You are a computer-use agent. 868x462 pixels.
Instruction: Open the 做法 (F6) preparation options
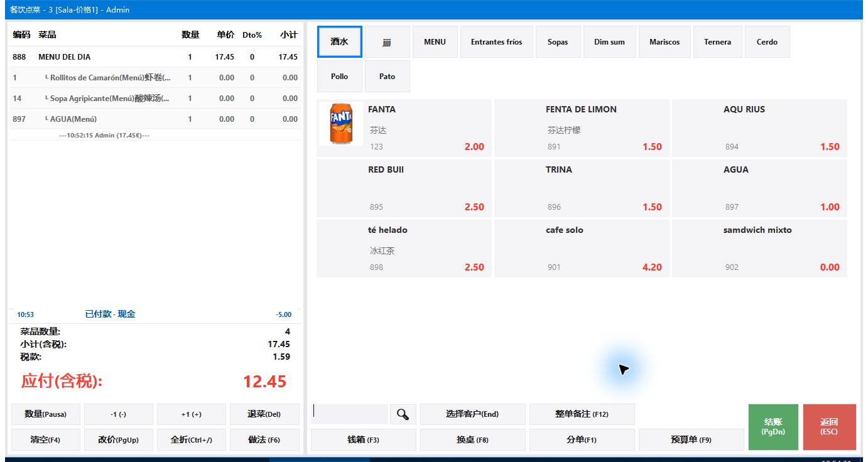pyautogui.click(x=264, y=440)
